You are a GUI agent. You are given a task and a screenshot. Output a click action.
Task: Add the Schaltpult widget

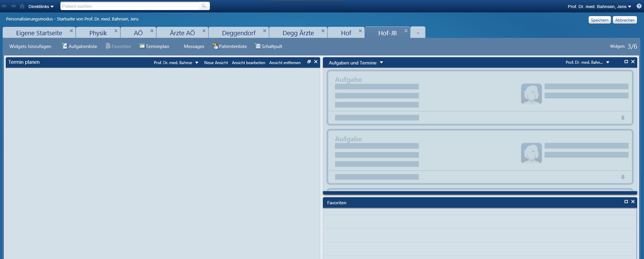[269, 46]
